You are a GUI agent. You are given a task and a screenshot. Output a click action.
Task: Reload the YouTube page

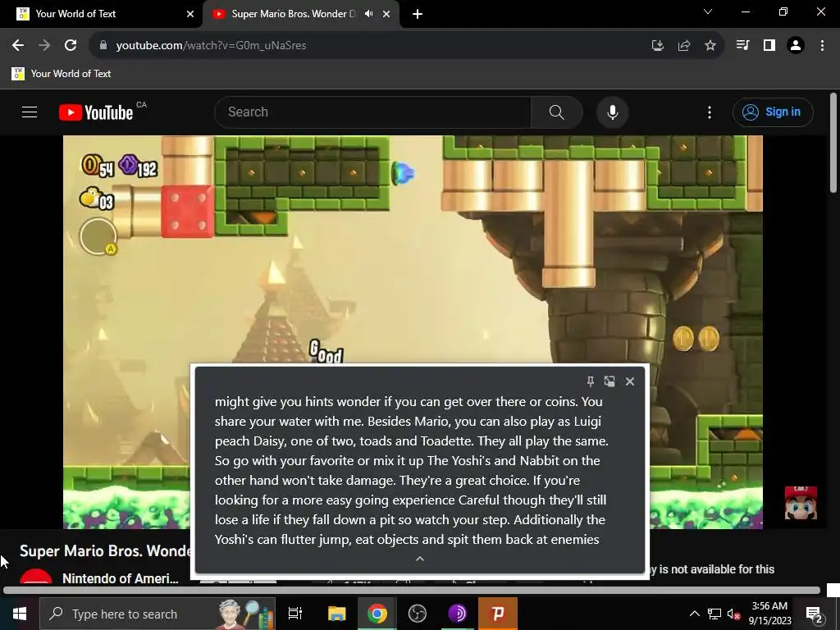(71, 46)
